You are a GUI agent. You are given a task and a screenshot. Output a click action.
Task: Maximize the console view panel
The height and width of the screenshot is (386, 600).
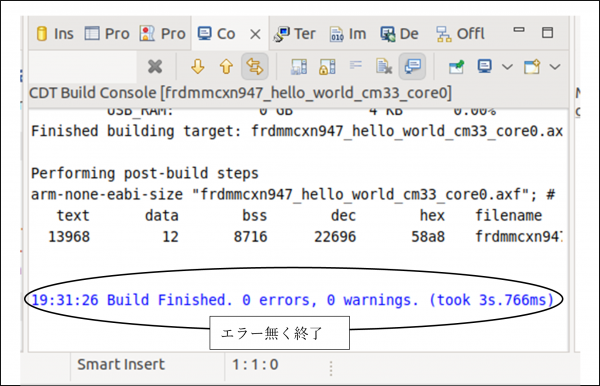tap(547, 32)
